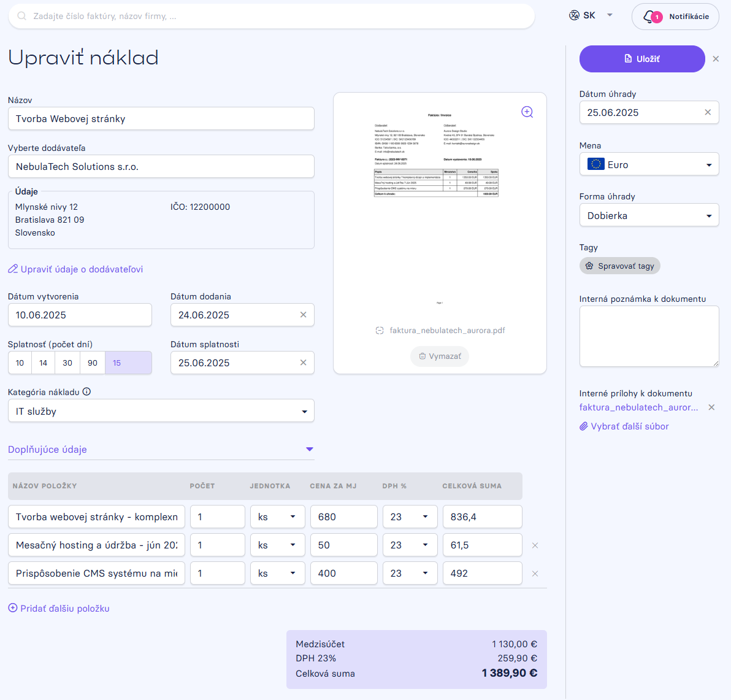Select custom 15 days payment term

(129, 363)
